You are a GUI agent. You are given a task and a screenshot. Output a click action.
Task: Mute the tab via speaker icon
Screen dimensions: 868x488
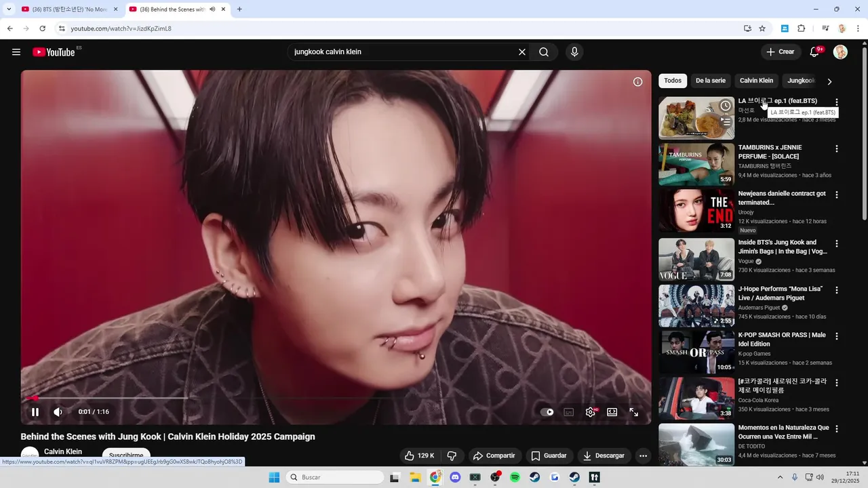pyautogui.click(x=212, y=9)
